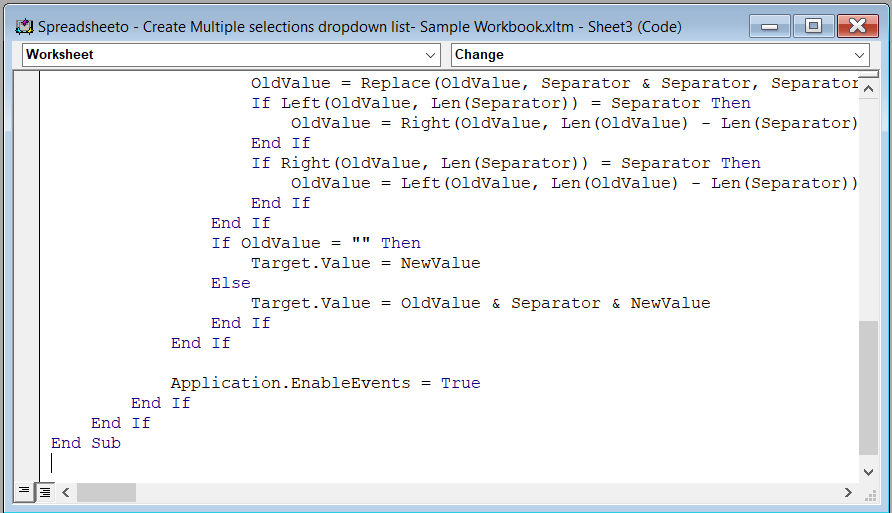Close the Sheet3 code window
Screen dimensions: 892x513
(857, 26)
